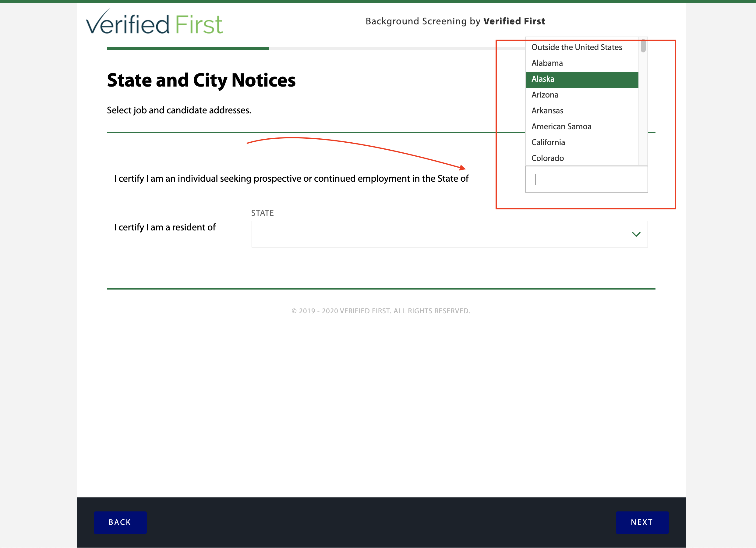Click the copyright Verified First footer text
This screenshot has width=756, height=548.
coord(381,311)
